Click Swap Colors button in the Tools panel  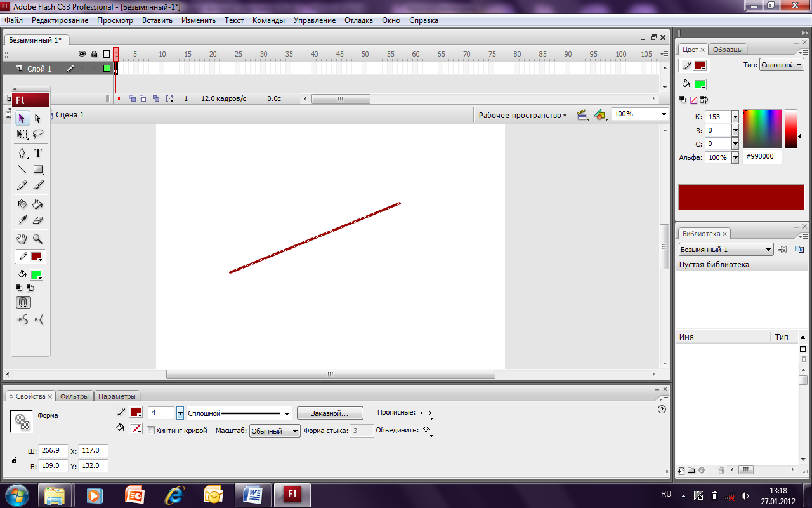(30, 288)
